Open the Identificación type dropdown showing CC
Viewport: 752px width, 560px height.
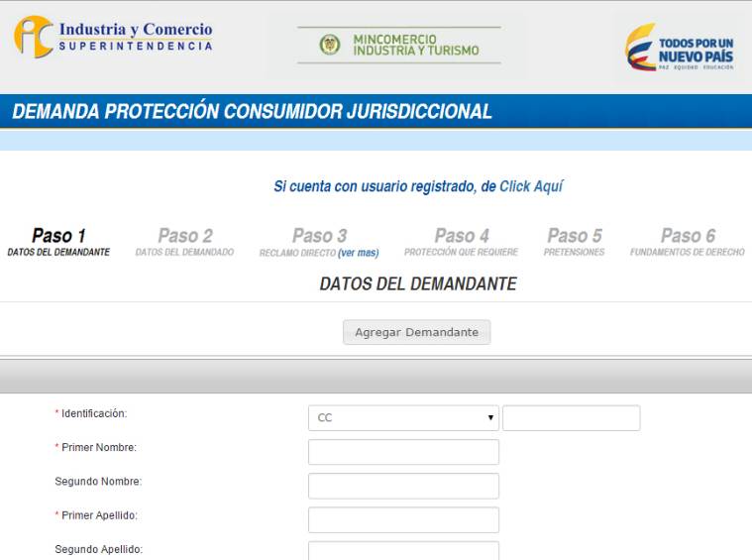(402, 418)
